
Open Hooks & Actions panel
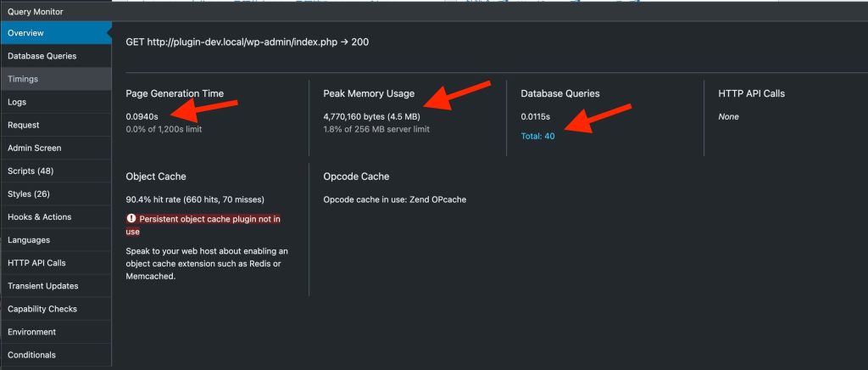[40, 216]
